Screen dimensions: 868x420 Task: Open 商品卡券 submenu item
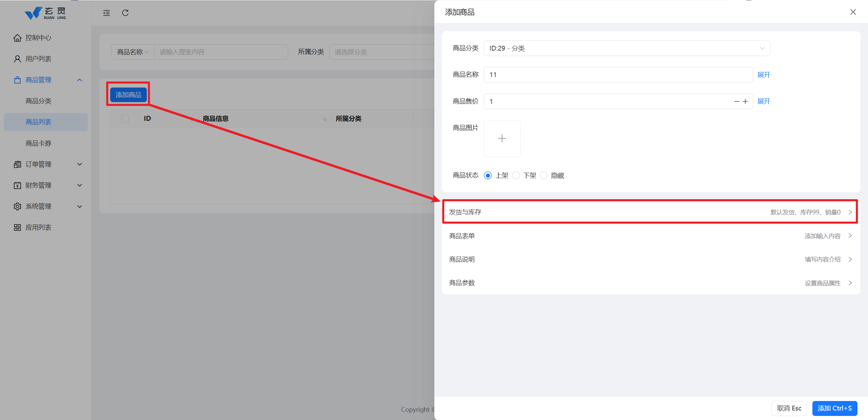pos(38,143)
